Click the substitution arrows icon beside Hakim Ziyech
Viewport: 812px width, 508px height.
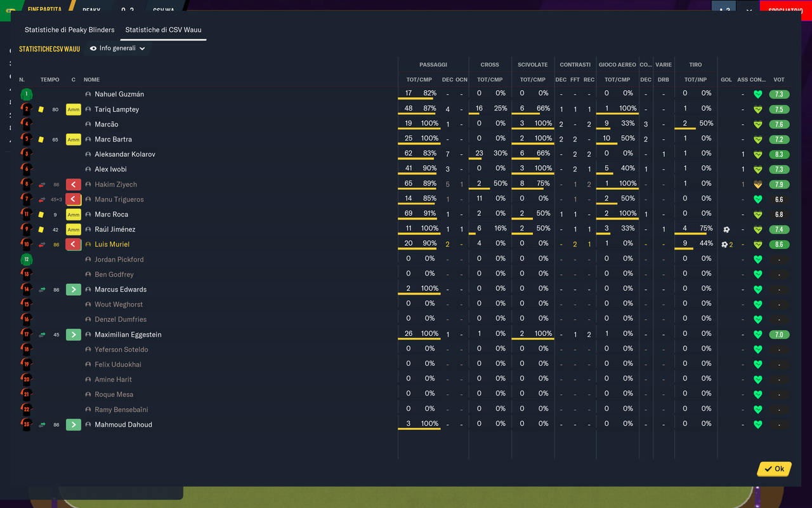[42, 185]
